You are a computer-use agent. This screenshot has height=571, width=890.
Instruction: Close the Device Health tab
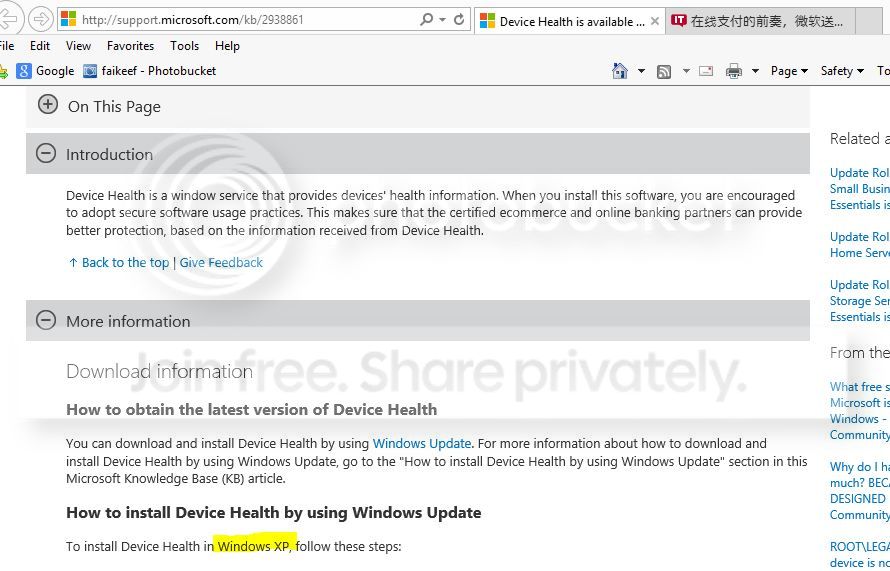[x=655, y=21]
